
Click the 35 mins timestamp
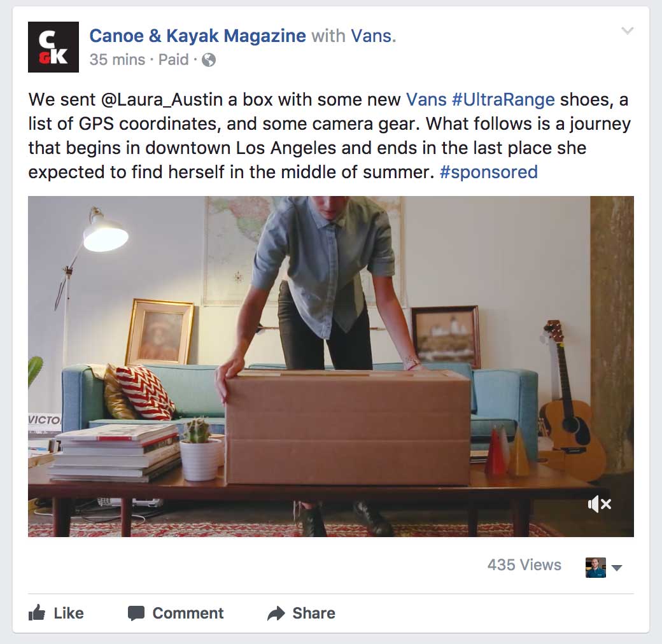point(117,60)
